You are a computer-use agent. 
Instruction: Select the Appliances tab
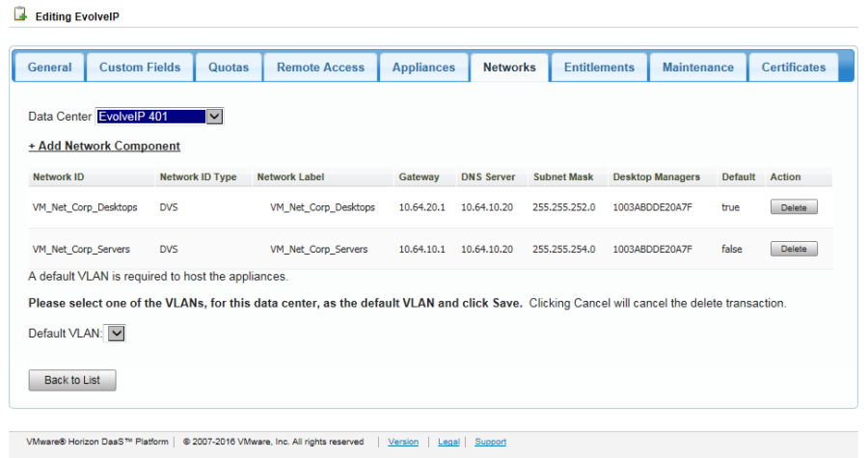click(423, 67)
